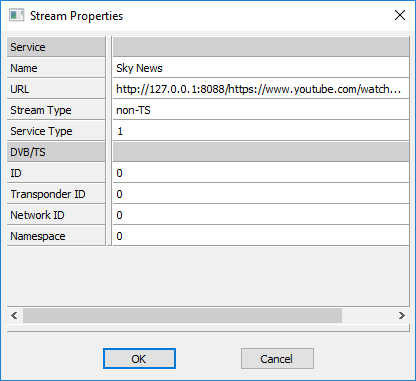Select the Stream Type property label
416x381 pixels.
point(56,110)
